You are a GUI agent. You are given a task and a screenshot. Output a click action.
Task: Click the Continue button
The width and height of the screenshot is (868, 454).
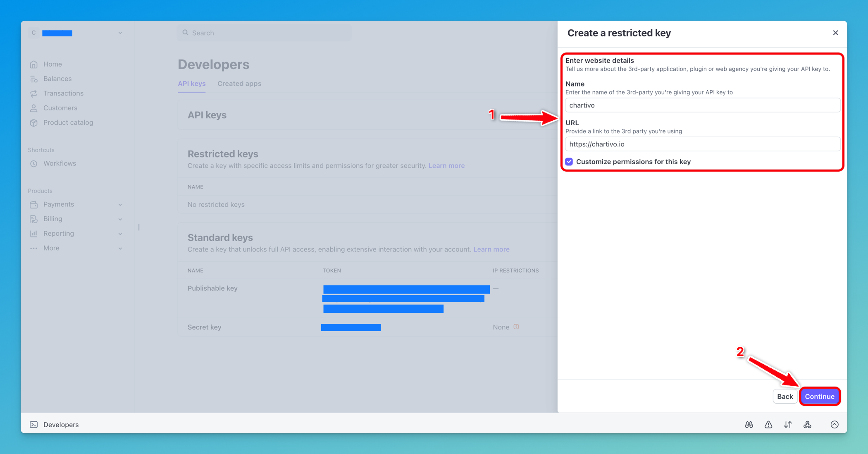(820, 396)
